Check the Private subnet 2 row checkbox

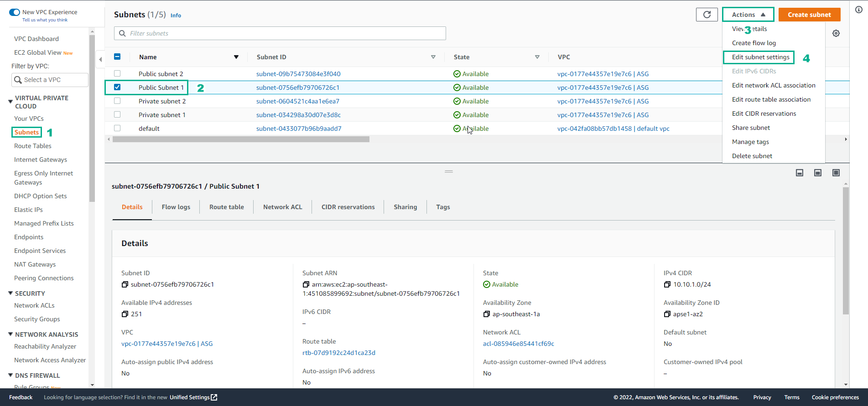[117, 101]
